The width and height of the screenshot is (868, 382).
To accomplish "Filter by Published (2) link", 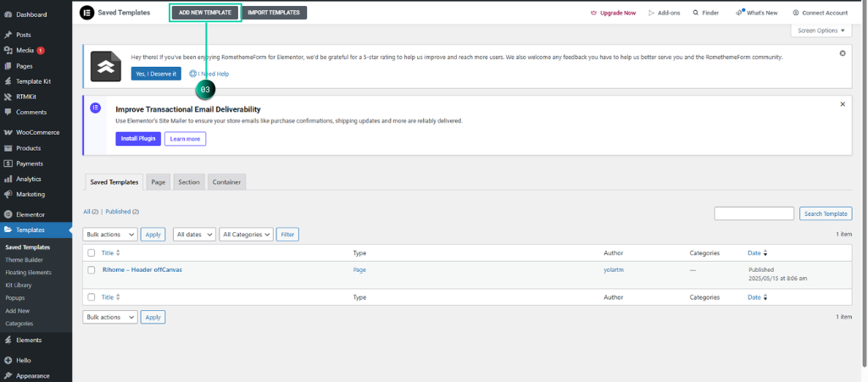I will pyautogui.click(x=122, y=211).
